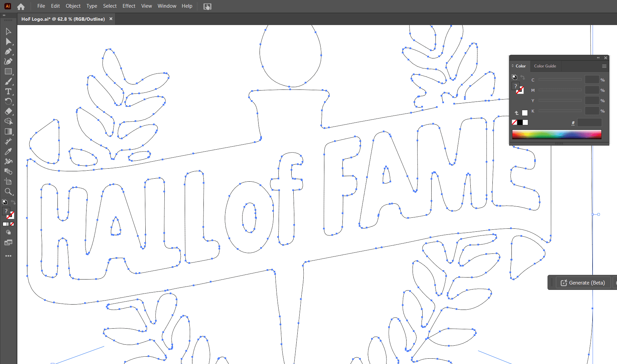
Task: Choose white swatch beside black in Color panel
Action: point(525,122)
